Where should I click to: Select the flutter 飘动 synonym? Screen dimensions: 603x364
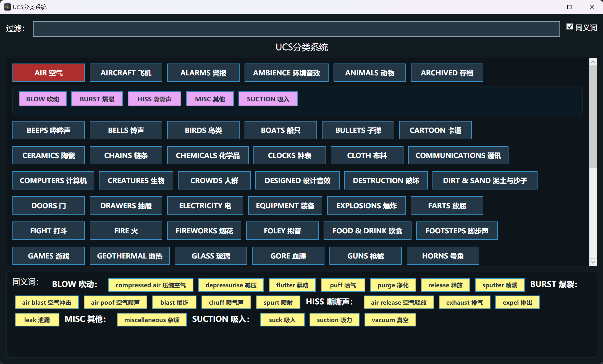292,285
